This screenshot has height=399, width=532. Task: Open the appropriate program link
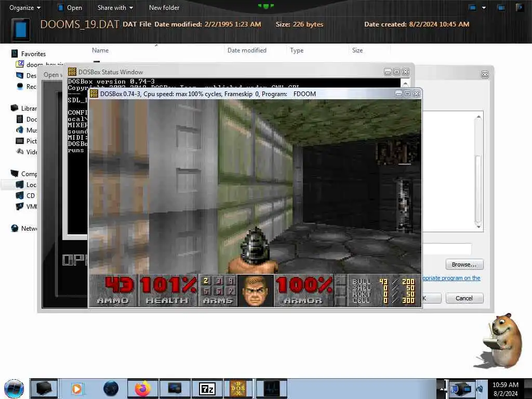tap(451, 278)
